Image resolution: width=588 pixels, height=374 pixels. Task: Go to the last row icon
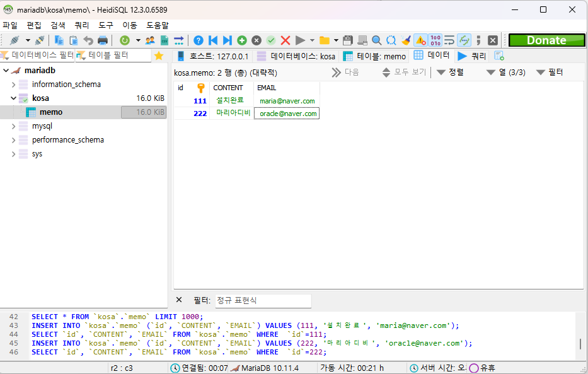228,40
